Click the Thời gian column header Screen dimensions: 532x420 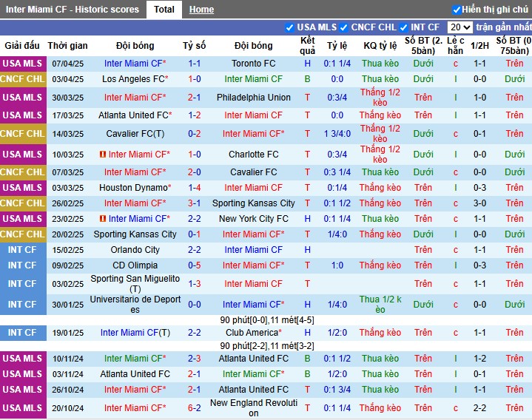[x=67, y=45]
